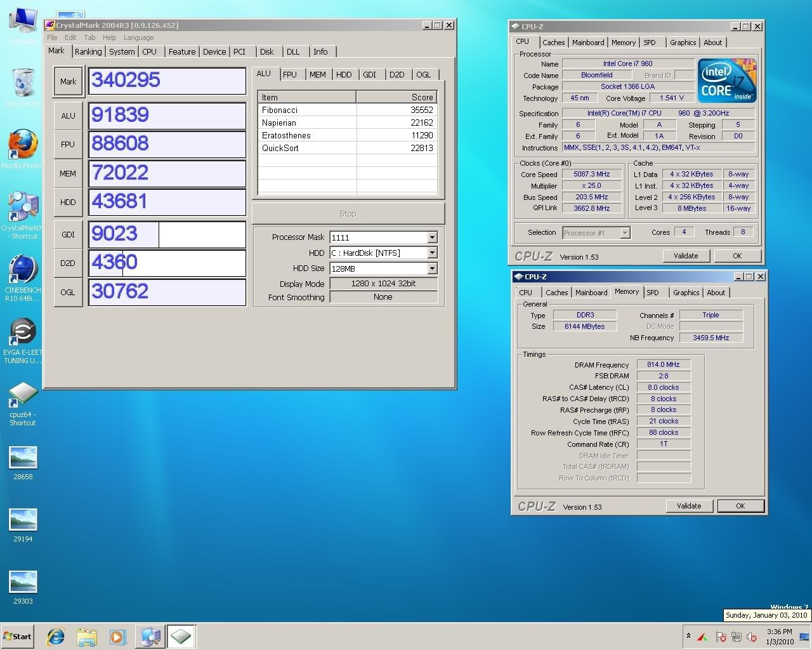Click the CrystalMark title bar icon

pyautogui.click(x=50, y=25)
